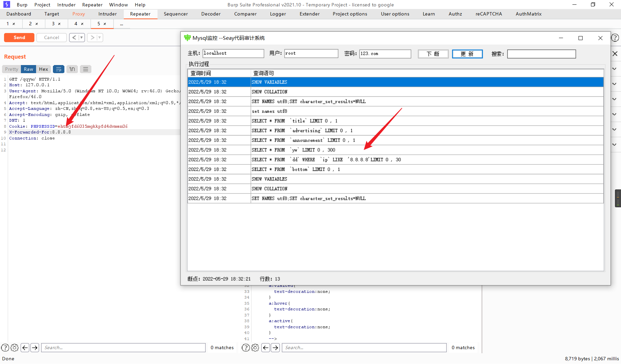Viewport: 621px width, 364px height.
Task: Toggle line wrap icon in Request editor
Action: pos(59,69)
